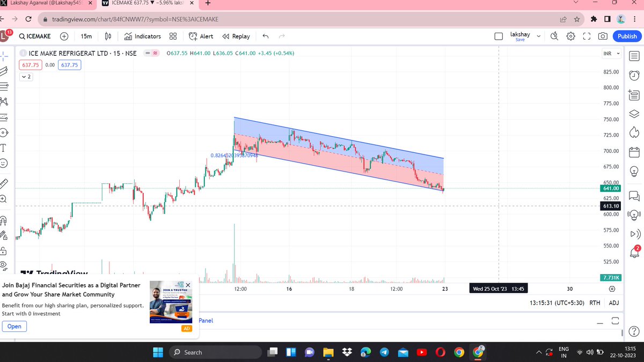The height and width of the screenshot is (362, 644).
Task: Open quick search icon in top bar
Action: click(x=555, y=36)
